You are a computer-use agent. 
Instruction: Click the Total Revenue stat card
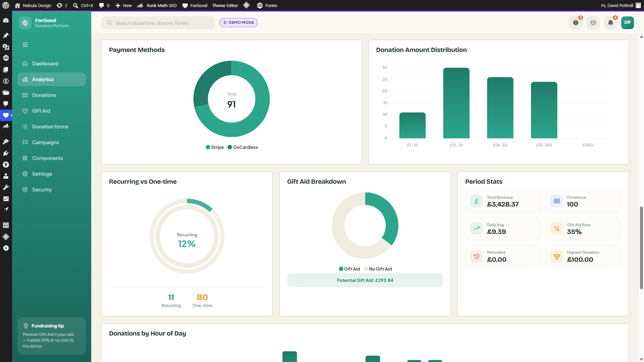(503, 201)
